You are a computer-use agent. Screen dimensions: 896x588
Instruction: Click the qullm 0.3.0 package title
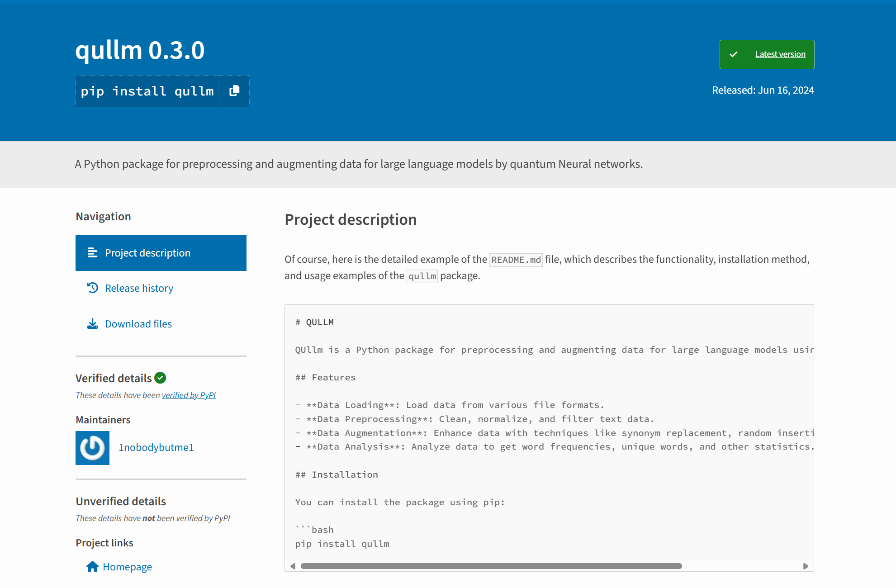pos(140,50)
